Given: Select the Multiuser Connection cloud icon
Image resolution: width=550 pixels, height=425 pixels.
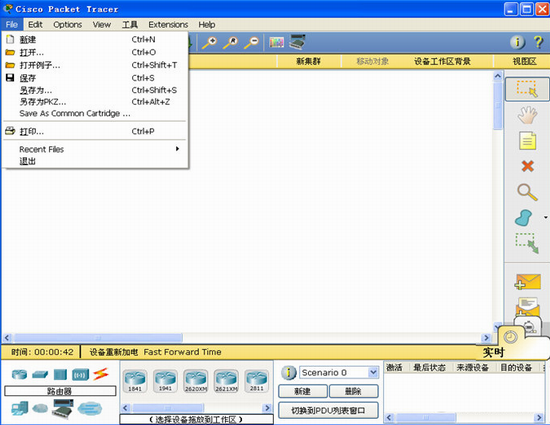Looking at the screenshot, I should pyautogui.click(x=89, y=409).
